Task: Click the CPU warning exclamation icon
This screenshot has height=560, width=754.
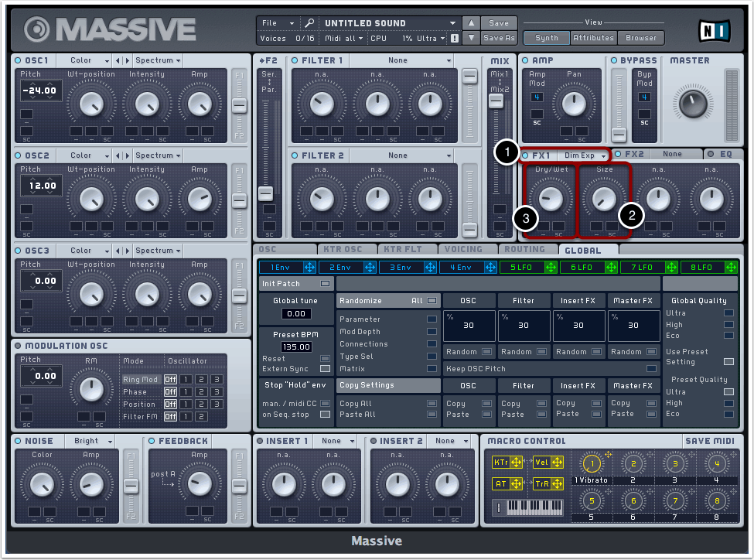Action: tap(455, 38)
